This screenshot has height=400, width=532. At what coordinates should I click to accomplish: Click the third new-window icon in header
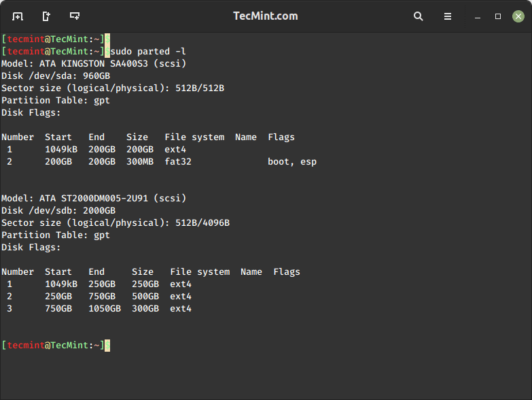[75, 16]
